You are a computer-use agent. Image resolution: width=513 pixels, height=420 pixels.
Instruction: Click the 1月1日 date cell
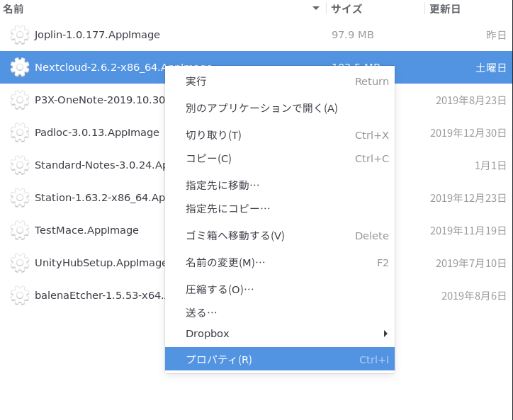coord(490,166)
